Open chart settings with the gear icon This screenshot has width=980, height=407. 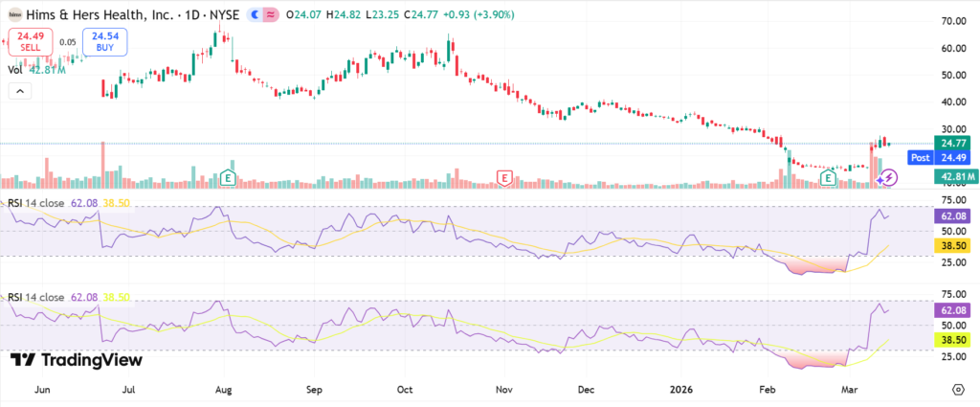point(958,390)
